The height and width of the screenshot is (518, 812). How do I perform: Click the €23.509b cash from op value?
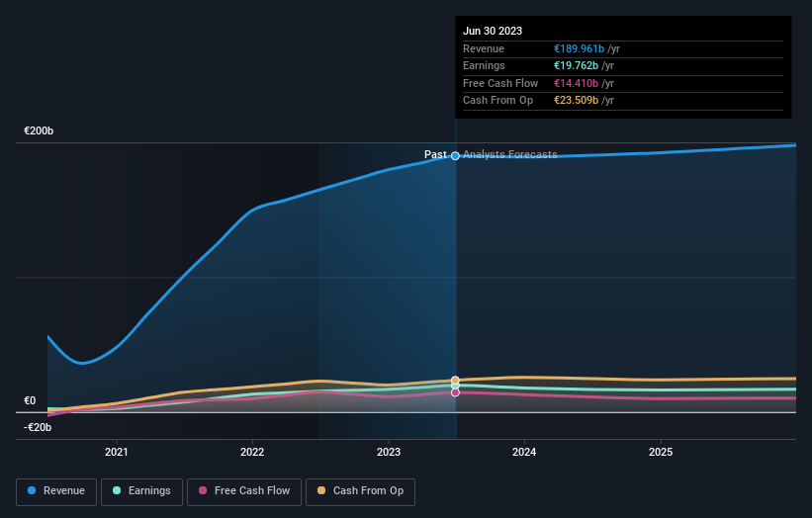pos(576,101)
